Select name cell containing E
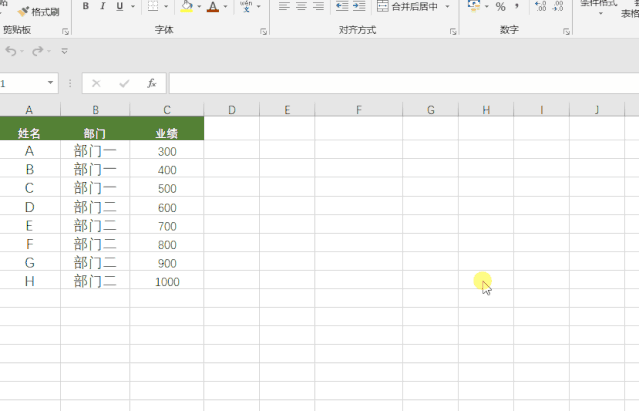Image resolution: width=639 pixels, height=411 pixels. [x=29, y=225]
